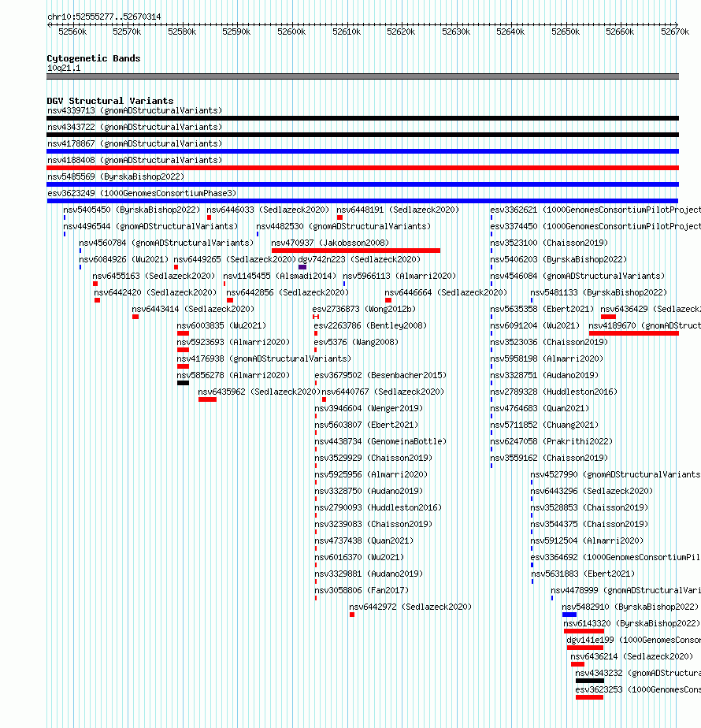Click the nsv3058806 (Fan2017) label

tap(362, 591)
